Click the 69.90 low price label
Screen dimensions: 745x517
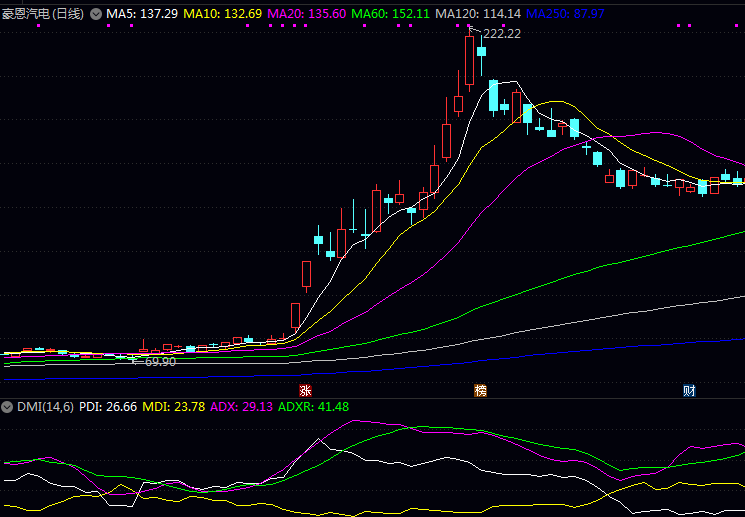pos(160,362)
